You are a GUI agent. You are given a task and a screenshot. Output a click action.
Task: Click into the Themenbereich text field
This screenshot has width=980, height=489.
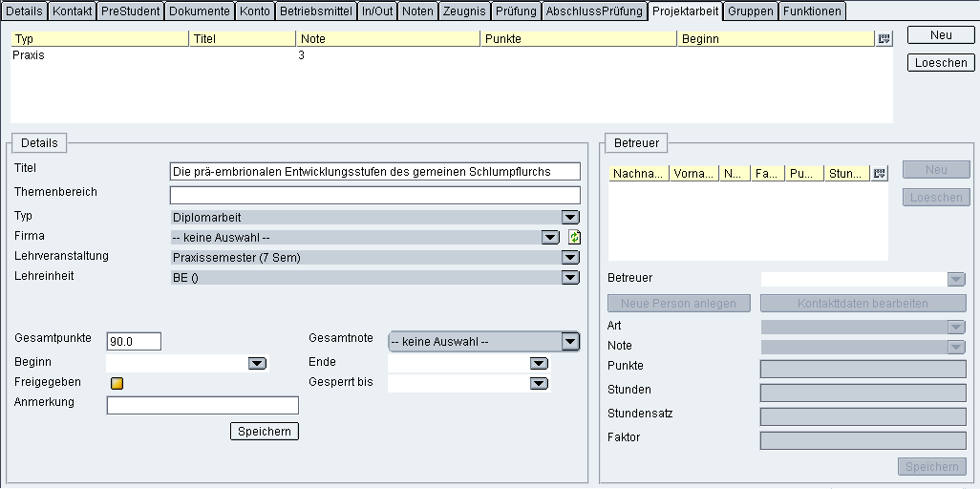tap(374, 195)
